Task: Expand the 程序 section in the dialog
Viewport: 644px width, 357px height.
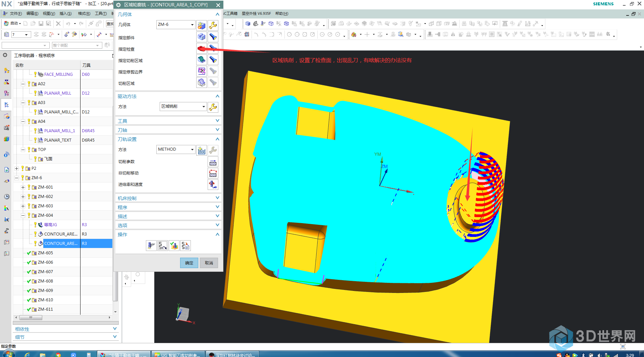Action: tap(168, 207)
